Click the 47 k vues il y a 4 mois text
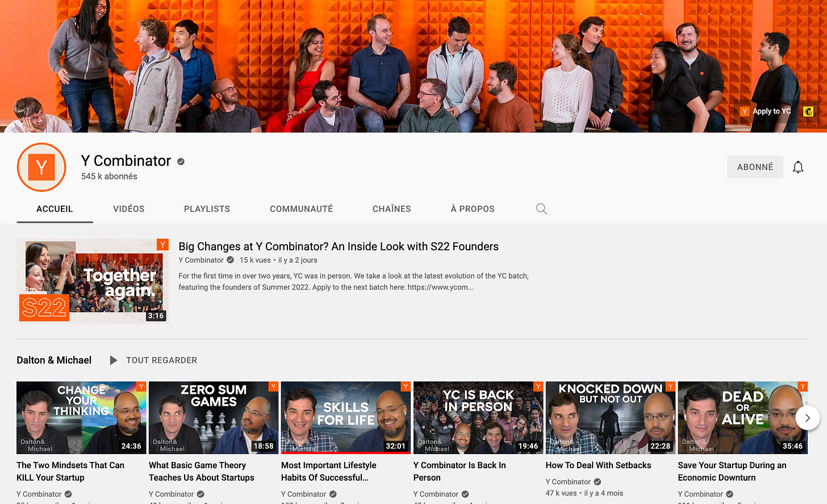827x504 pixels. click(584, 493)
